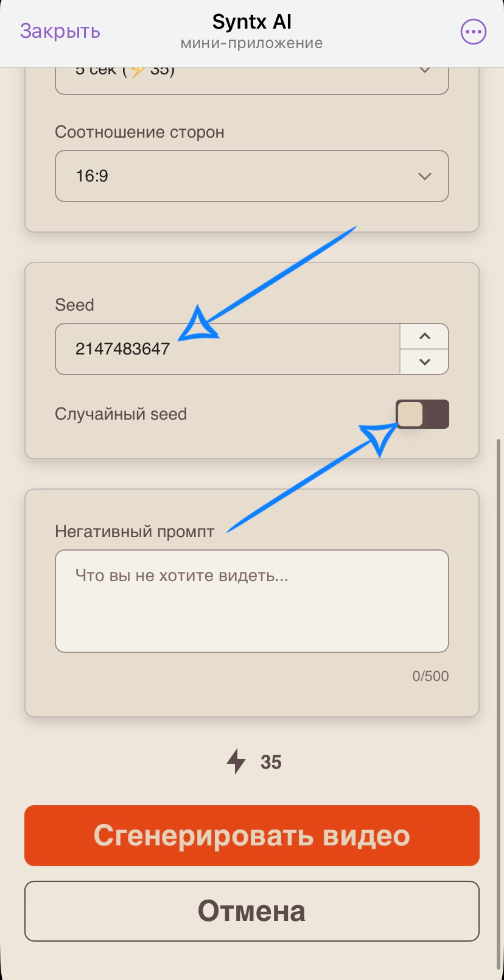The height and width of the screenshot is (980, 504).
Task: Click the Негативный промпт text area
Action: point(251,601)
